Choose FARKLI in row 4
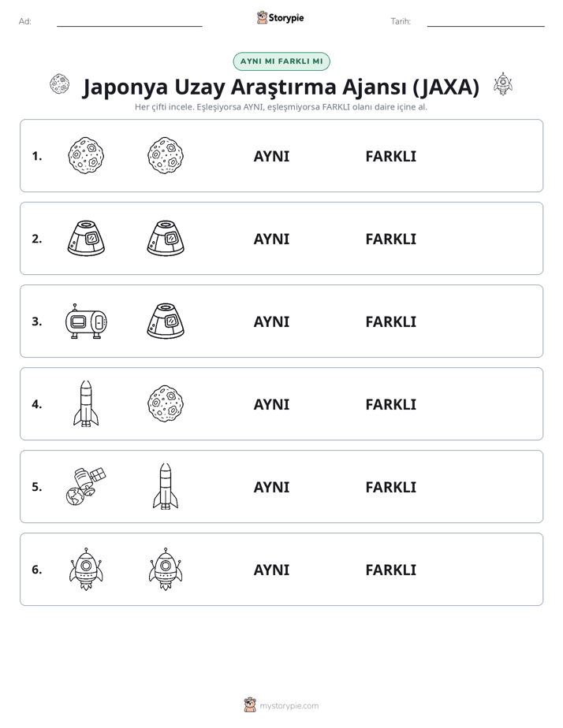Image resolution: width=563 pixels, height=728 pixels. pos(390,404)
